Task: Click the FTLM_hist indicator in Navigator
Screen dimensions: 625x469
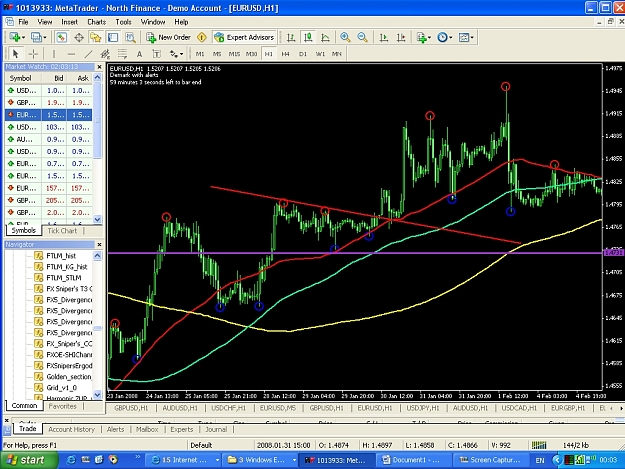Action: click(x=61, y=256)
